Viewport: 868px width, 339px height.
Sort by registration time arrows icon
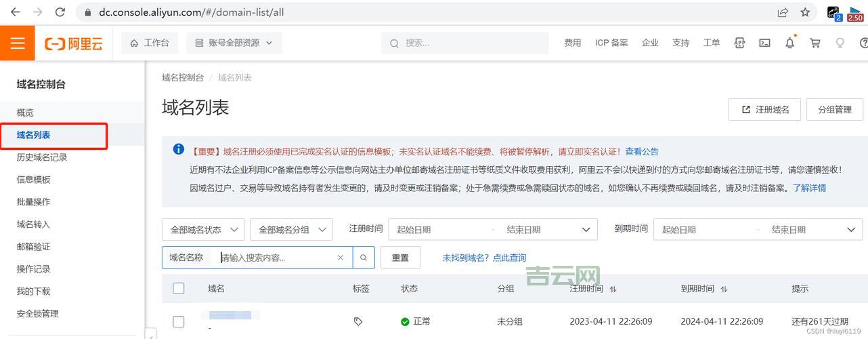613,289
